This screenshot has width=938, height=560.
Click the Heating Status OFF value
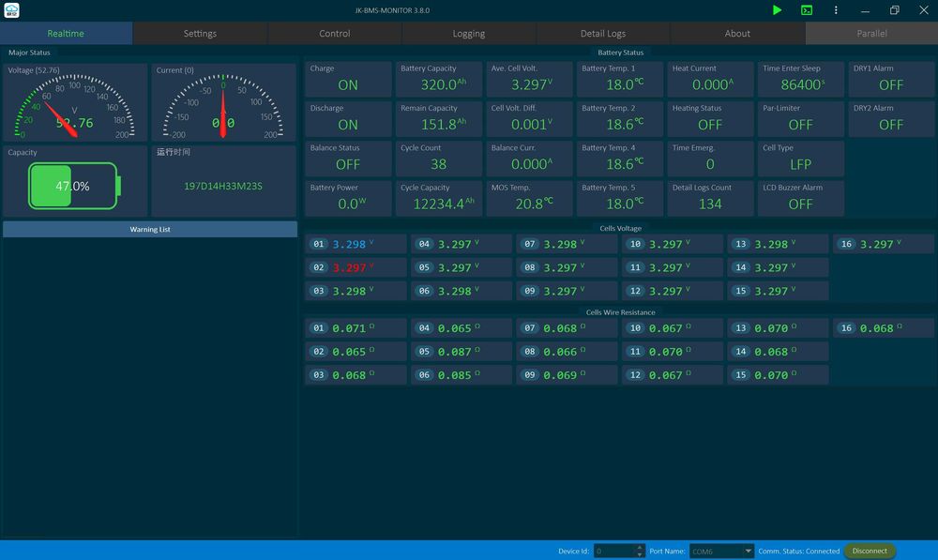click(x=710, y=125)
